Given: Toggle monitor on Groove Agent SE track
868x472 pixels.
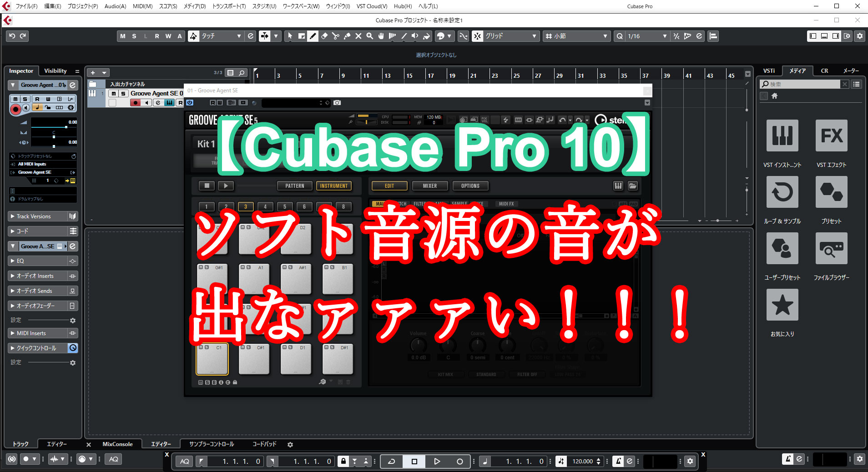Looking at the screenshot, I should pos(146,103).
